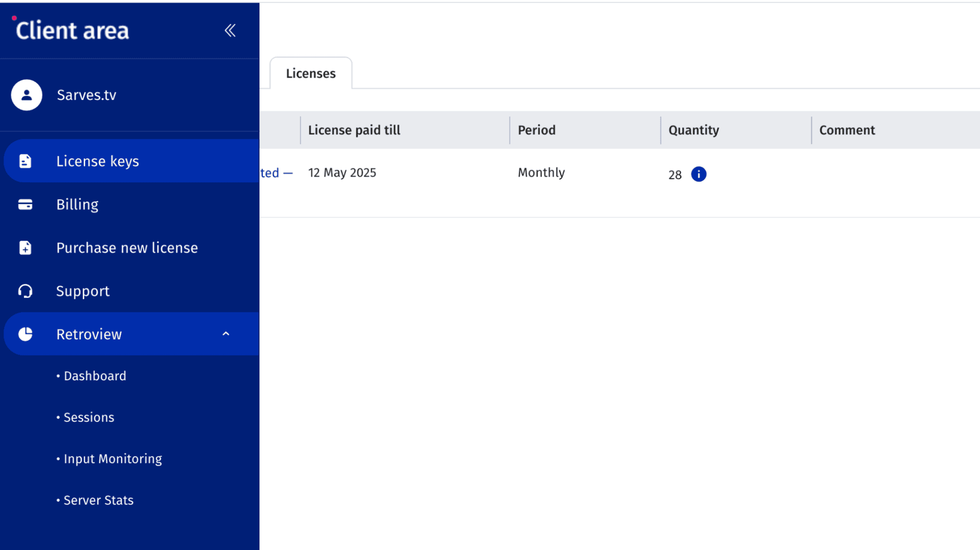Click the Quantity column header
The image size is (980, 550).
click(693, 130)
